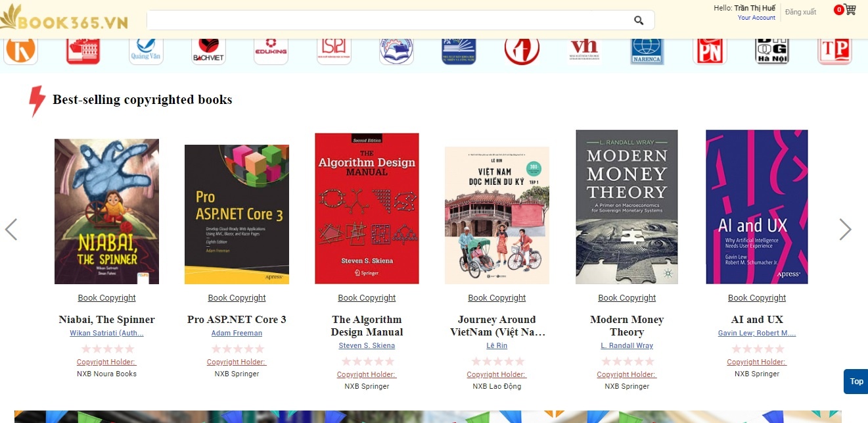Select the Quảng Văn publisher logo
This screenshot has width=868, height=423.
click(146, 50)
